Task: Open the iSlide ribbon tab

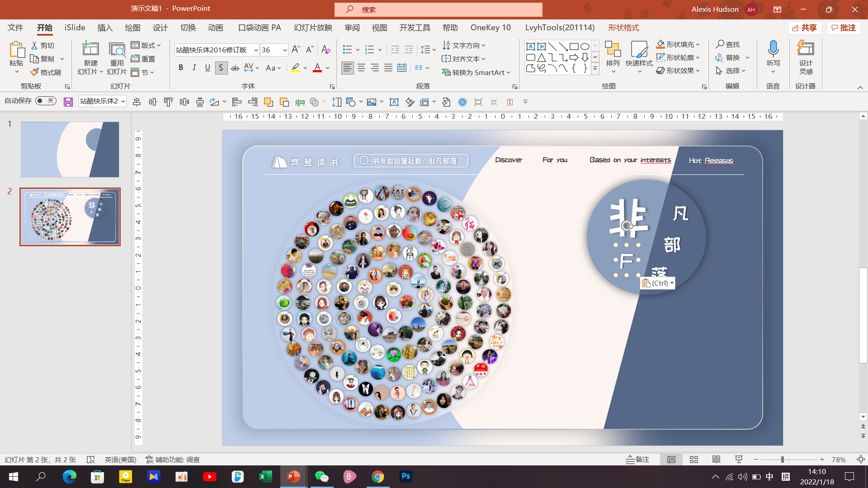Action: [x=75, y=28]
